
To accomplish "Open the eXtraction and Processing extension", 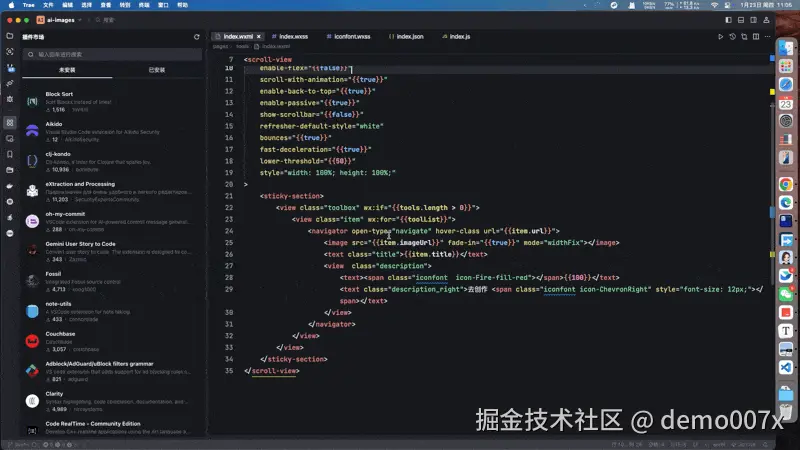I will click(112, 192).
